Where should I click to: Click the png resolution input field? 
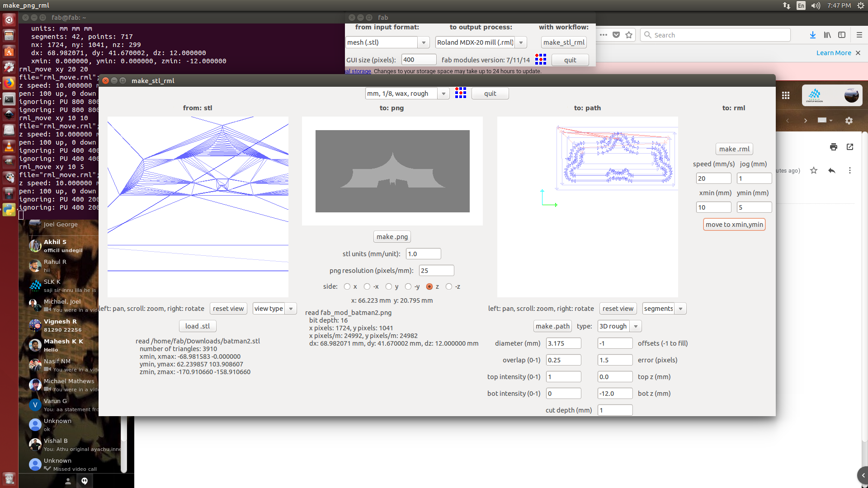436,271
